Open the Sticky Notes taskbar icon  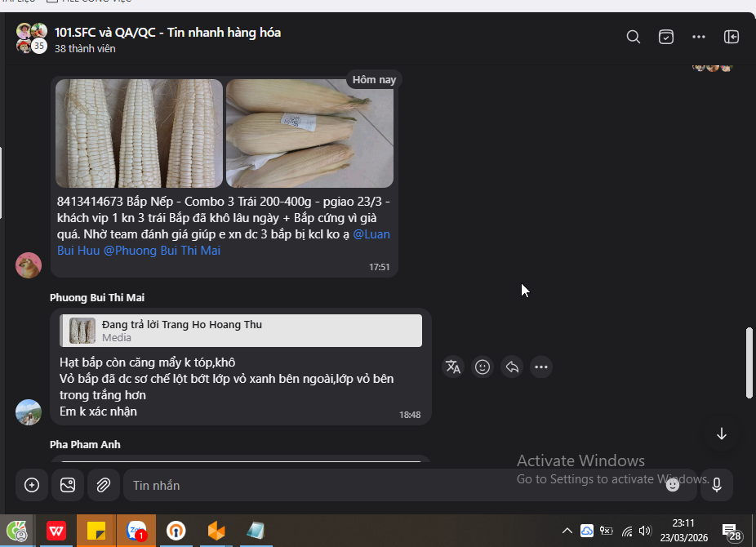point(96,531)
